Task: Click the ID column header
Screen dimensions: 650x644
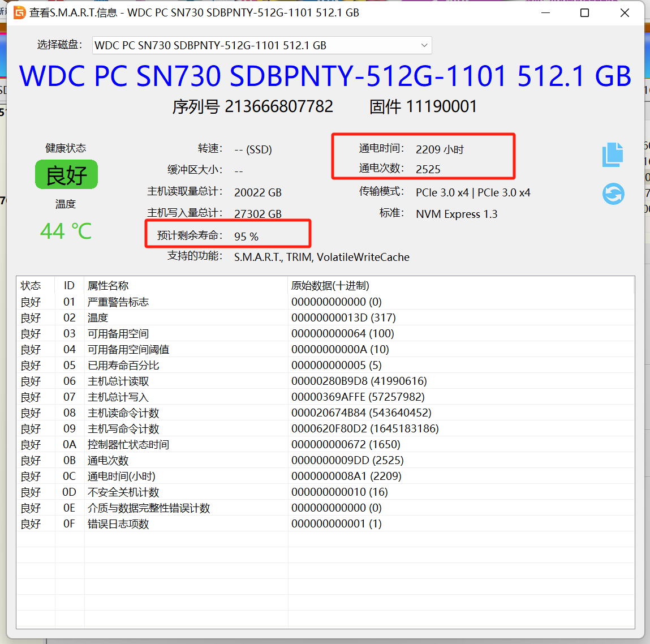Action: [69, 285]
